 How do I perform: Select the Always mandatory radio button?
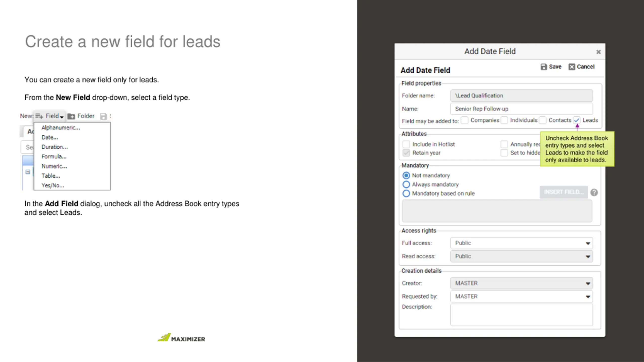pos(406,184)
